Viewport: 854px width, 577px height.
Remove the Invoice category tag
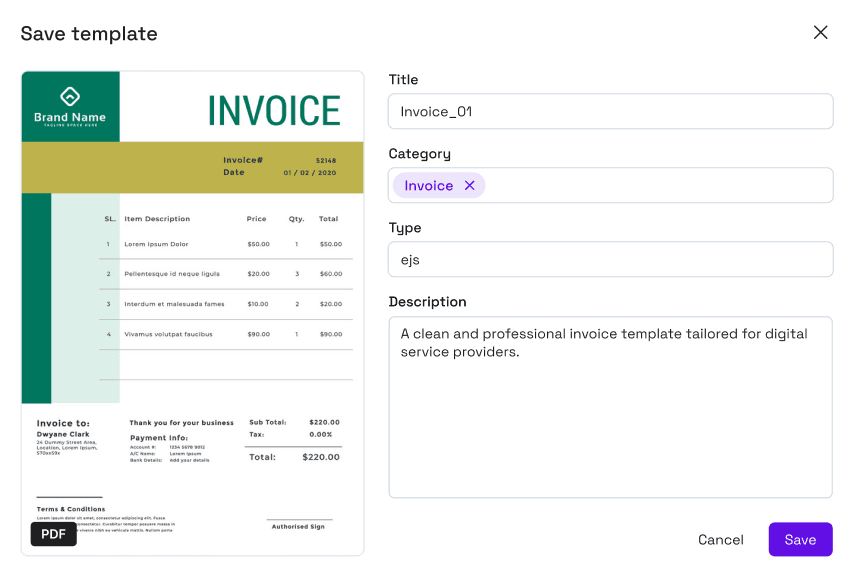(x=470, y=186)
